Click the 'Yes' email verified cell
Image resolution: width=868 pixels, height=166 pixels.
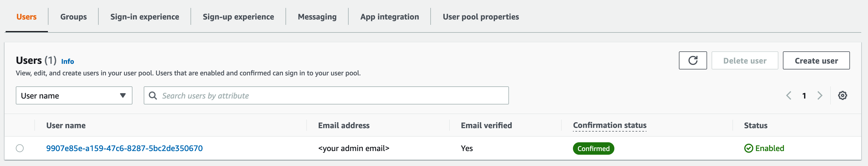coord(467,148)
